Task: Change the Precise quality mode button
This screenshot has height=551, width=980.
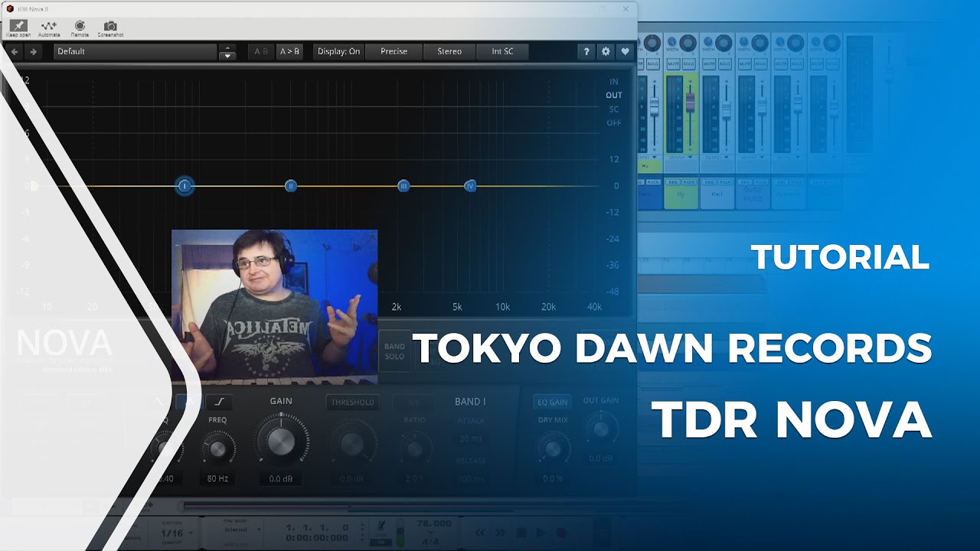Action: 394,51
